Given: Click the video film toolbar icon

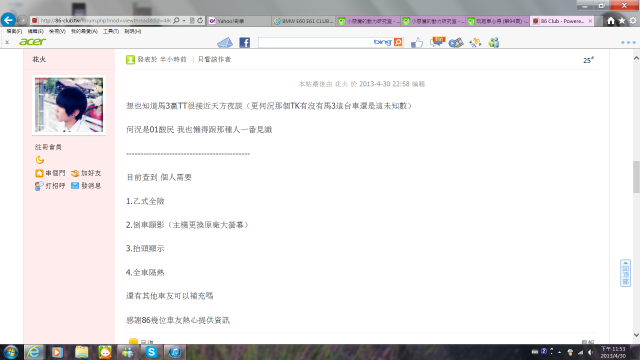Looking at the screenshot, I should (x=456, y=42).
